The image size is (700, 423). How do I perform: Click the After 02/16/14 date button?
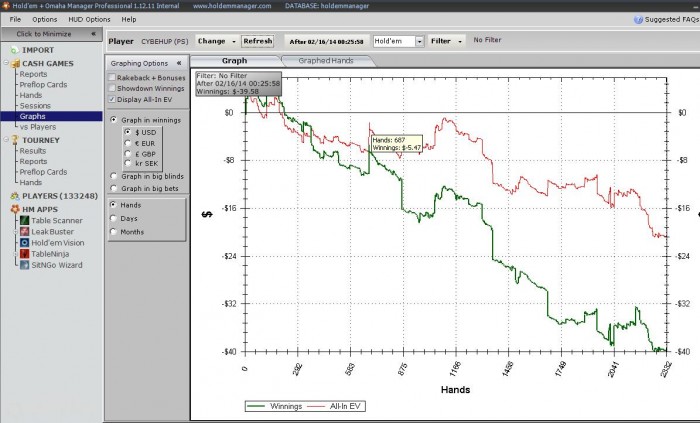pyautogui.click(x=326, y=41)
